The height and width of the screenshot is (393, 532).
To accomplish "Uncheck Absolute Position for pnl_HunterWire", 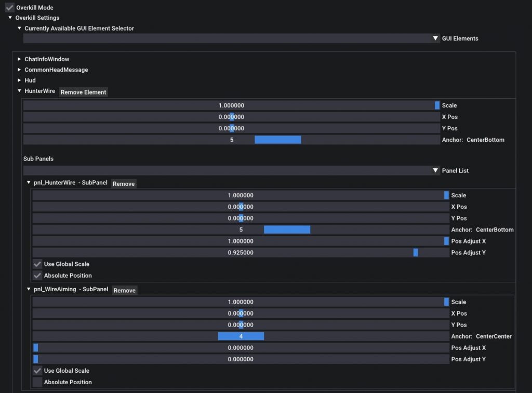I will click(x=37, y=276).
